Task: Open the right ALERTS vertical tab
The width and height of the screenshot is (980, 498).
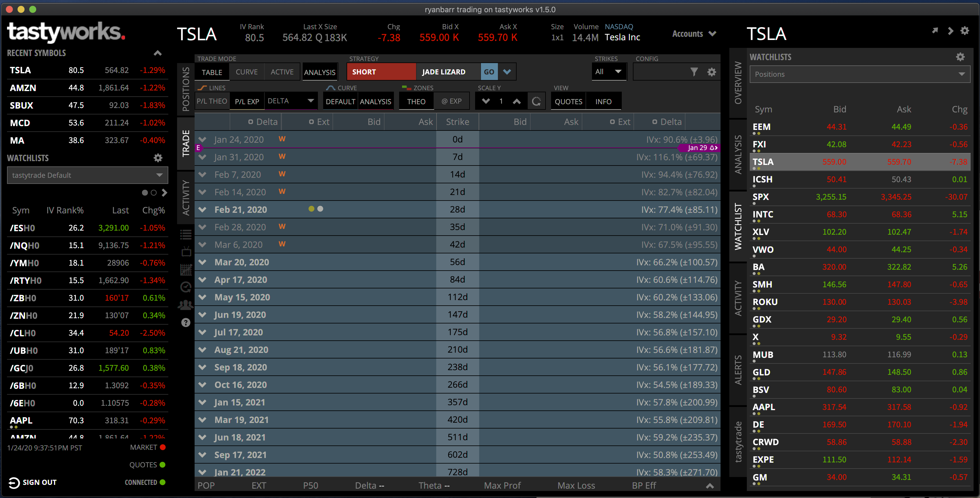Action: point(738,370)
